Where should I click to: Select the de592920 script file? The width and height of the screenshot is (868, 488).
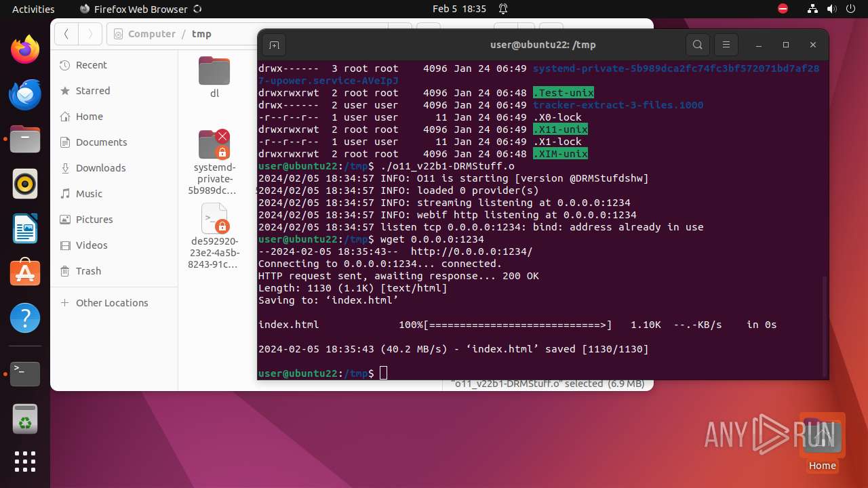coord(214,236)
